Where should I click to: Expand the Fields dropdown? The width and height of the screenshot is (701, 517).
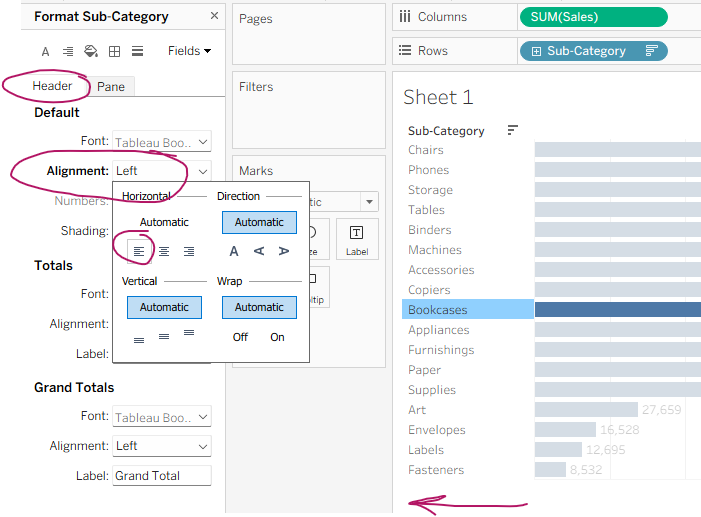coord(190,51)
